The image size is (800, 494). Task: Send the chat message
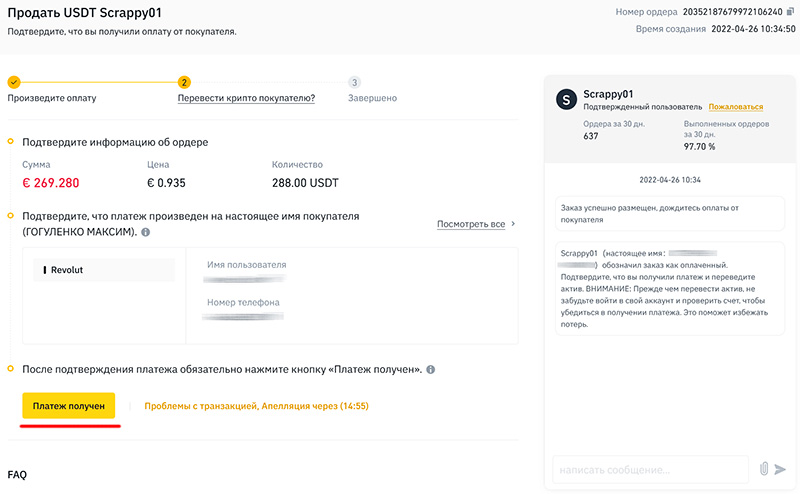click(781, 468)
